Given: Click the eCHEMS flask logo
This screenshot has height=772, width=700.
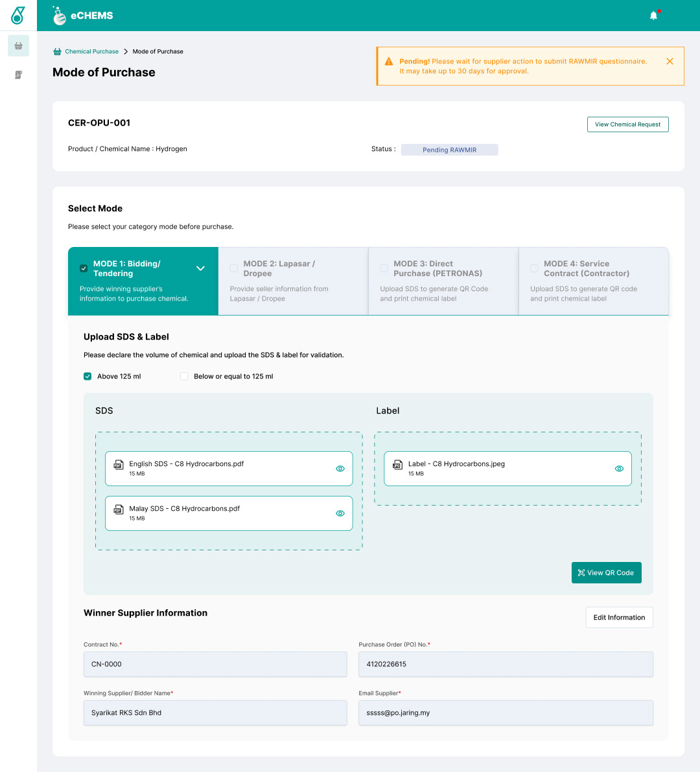Looking at the screenshot, I should point(60,16).
